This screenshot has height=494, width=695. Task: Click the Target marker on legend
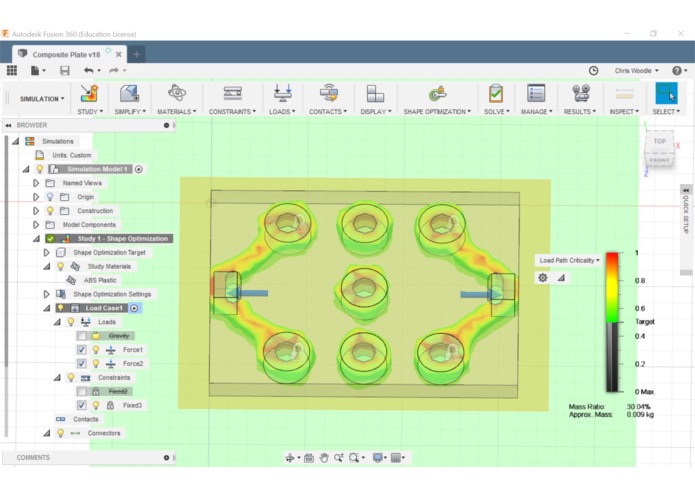[x=645, y=322]
